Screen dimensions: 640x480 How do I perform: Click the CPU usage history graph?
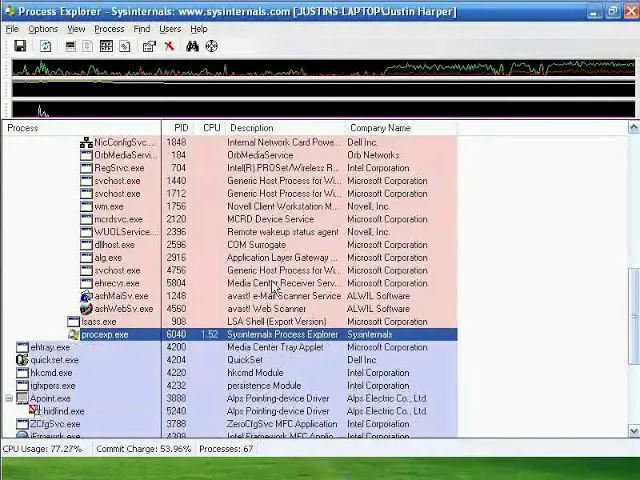(x=323, y=68)
